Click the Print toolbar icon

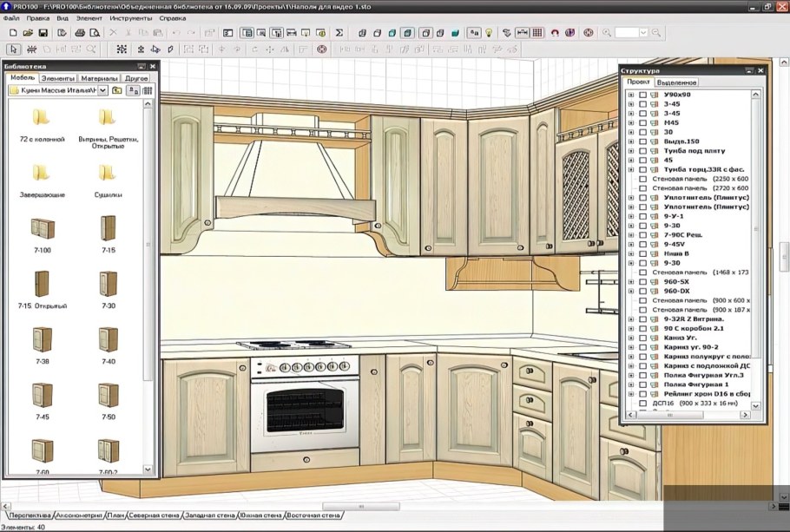point(80,33)
